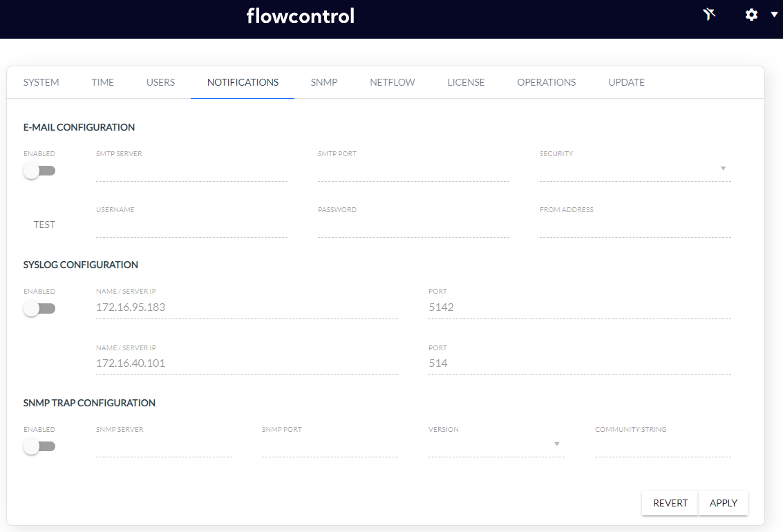Focus the SMTP Server field
The width and height of the screenshot is (783, 532).
pos(191,171)
